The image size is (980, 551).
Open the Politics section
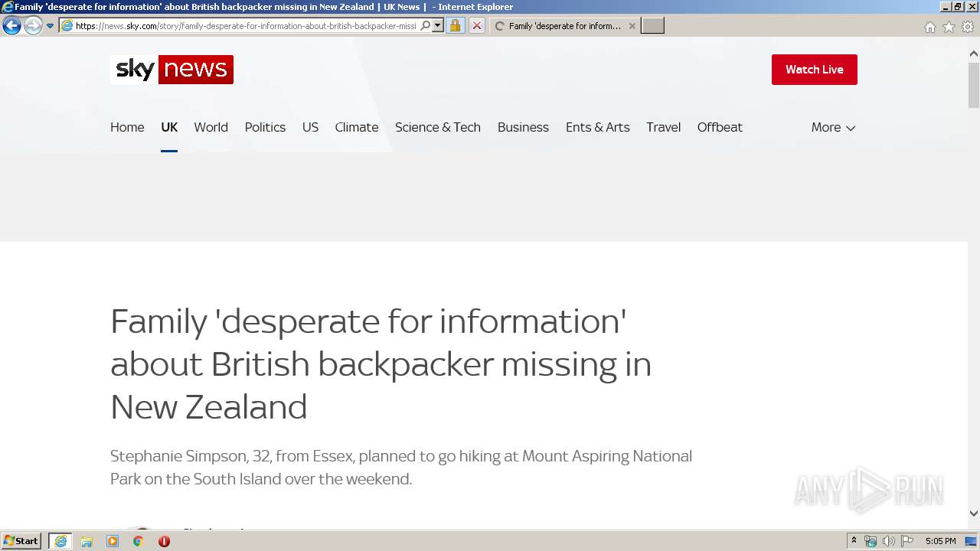click(265, 127)
